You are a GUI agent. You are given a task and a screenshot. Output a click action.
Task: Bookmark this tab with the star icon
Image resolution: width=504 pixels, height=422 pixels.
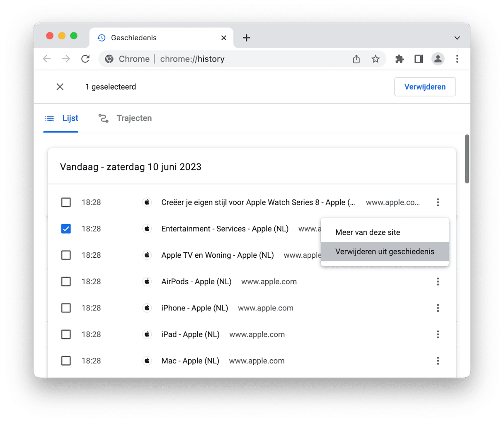point(376,59)
